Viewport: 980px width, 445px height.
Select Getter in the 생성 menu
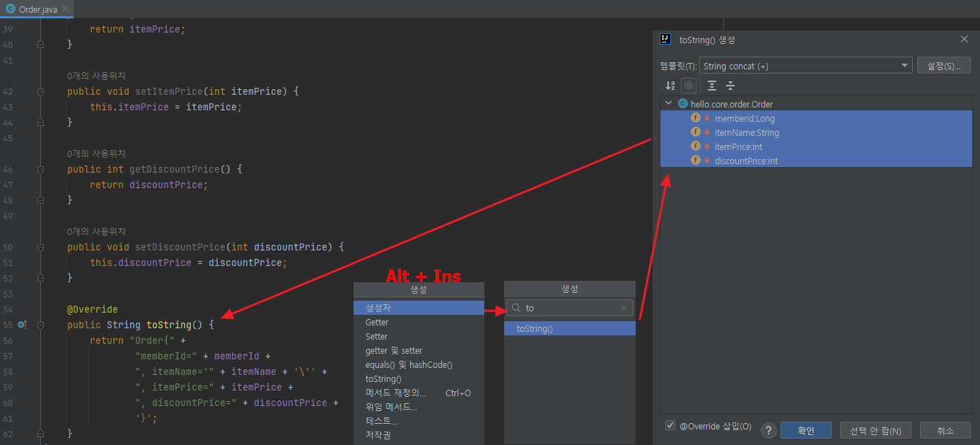tap(419, 322)
